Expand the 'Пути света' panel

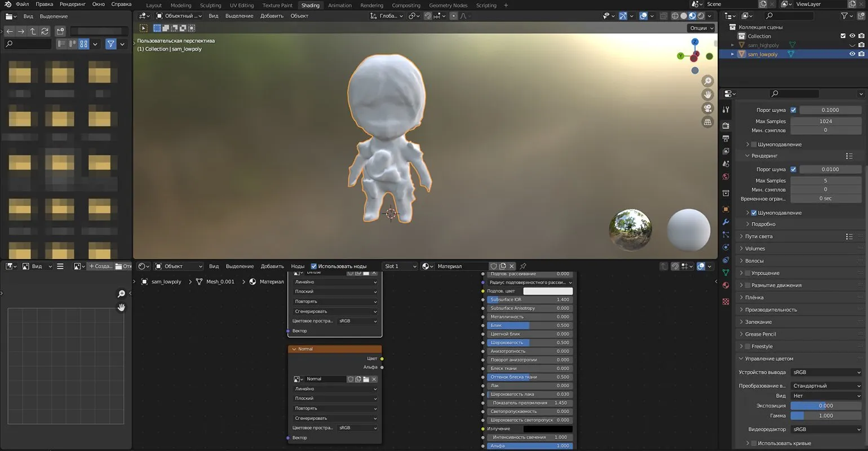click(759, 237)
